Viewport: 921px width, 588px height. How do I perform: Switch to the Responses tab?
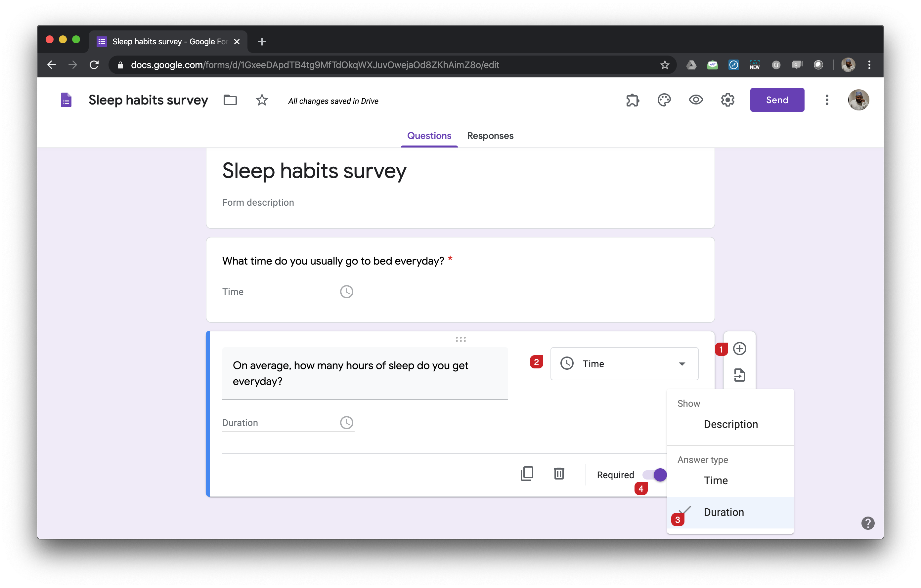tap(490, 136)
